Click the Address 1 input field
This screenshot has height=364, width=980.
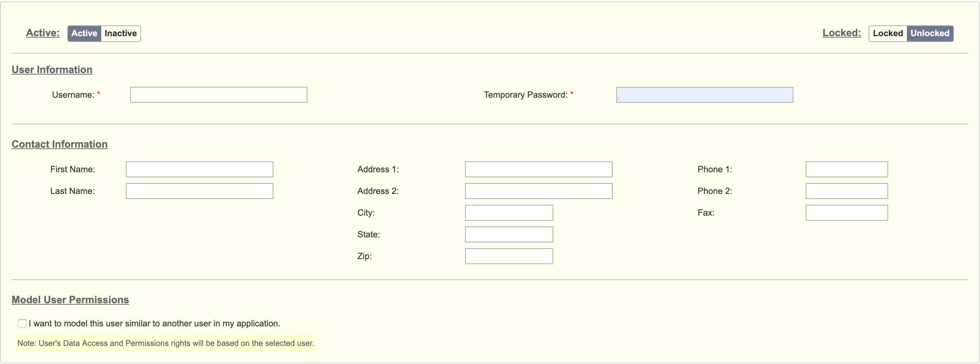[539, 169]
